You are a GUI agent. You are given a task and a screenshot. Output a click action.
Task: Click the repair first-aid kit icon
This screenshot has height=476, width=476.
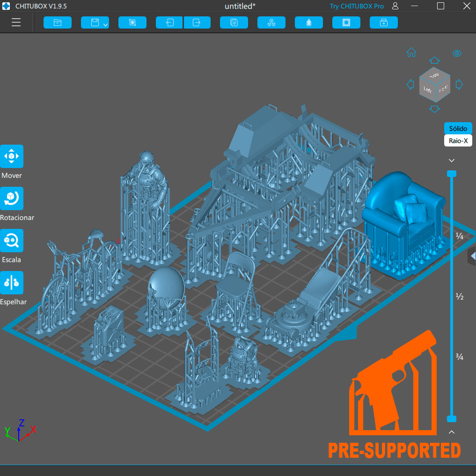pyautogui.click(x=384, y=22)
